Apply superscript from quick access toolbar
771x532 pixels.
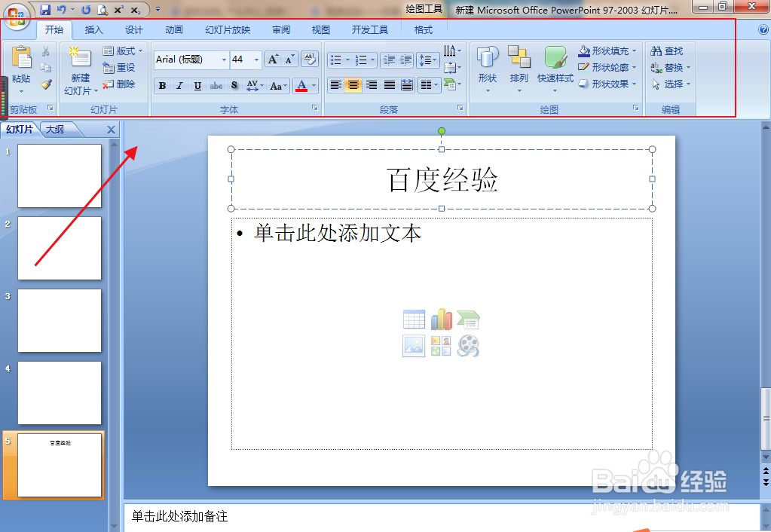[118, 9]
